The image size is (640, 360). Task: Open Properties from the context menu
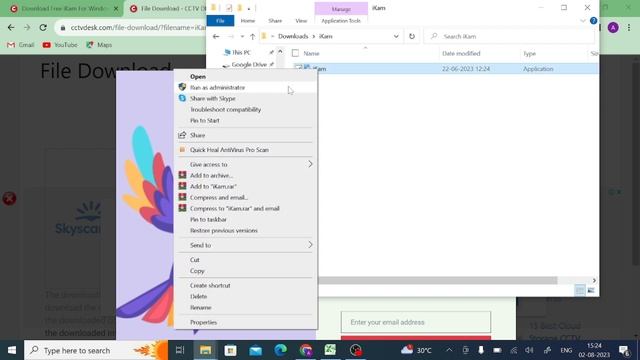(246, 322)
